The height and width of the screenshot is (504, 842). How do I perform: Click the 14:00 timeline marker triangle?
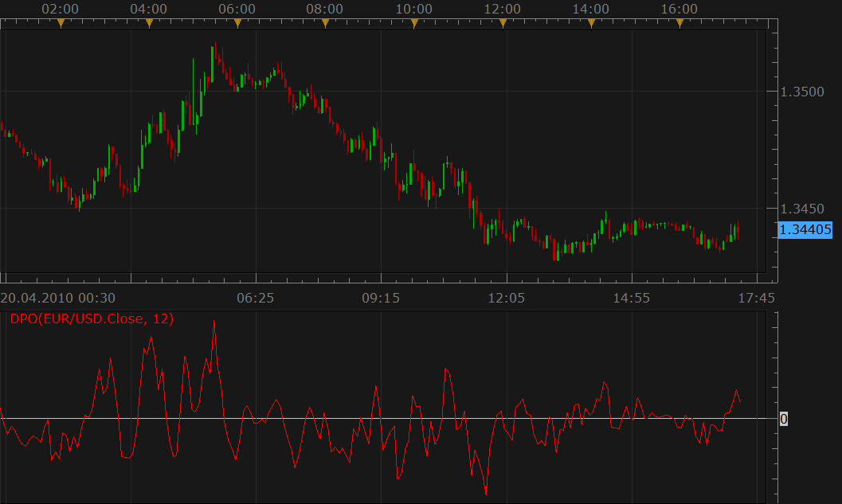point(591,23)
